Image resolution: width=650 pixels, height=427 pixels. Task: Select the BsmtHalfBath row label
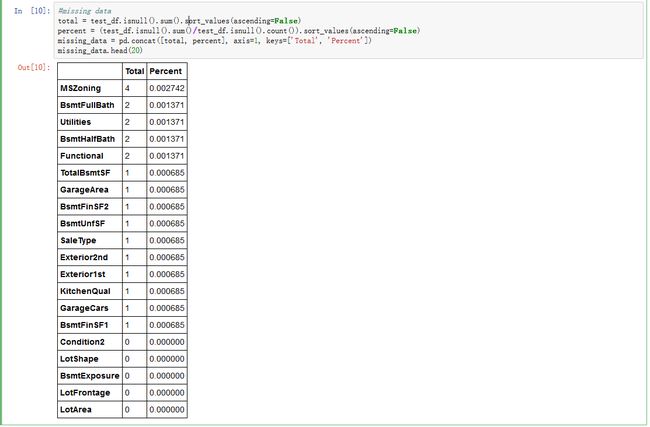click(87, 139)
